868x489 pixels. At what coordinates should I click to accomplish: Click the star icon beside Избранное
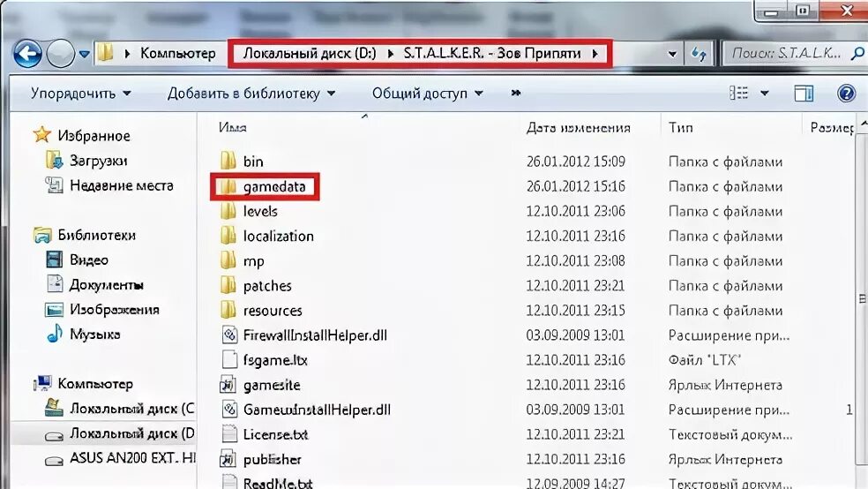(x=41, y=134)
